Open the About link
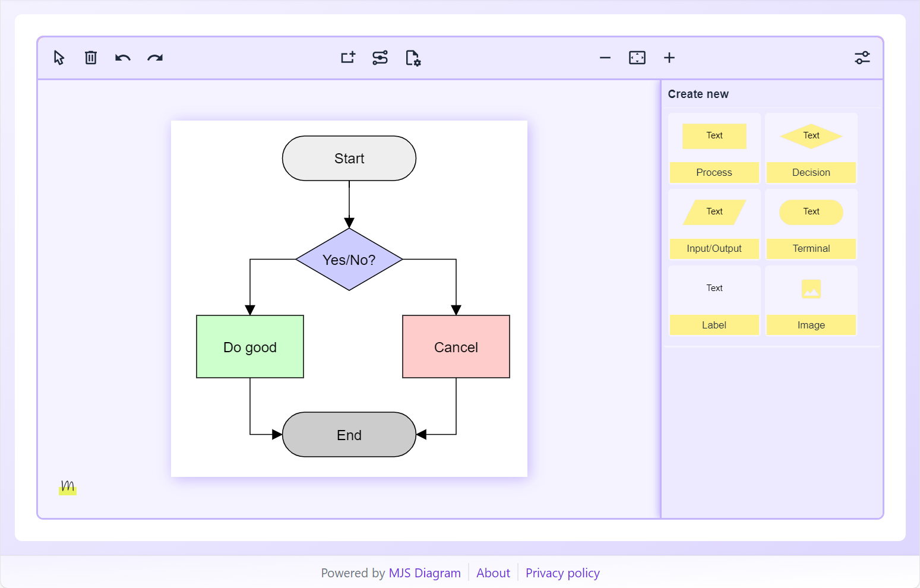The height and width of the screenshot is (588, 920). tap(493, 573)
